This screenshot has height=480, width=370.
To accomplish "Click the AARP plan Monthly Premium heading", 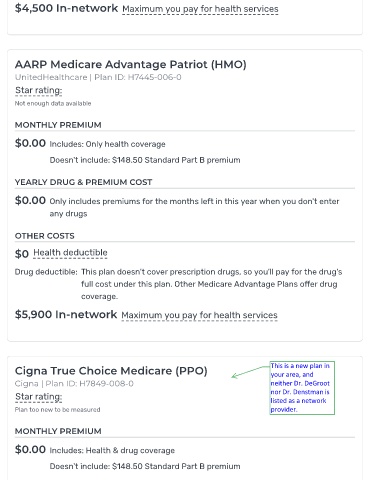I will click(x=58, y=125).
